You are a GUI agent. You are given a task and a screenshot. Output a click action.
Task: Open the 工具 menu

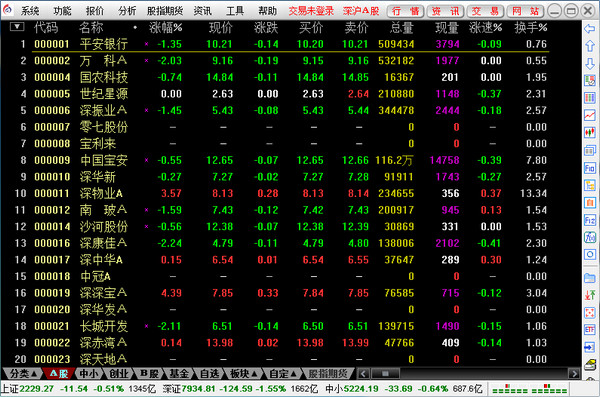[235, 11]
